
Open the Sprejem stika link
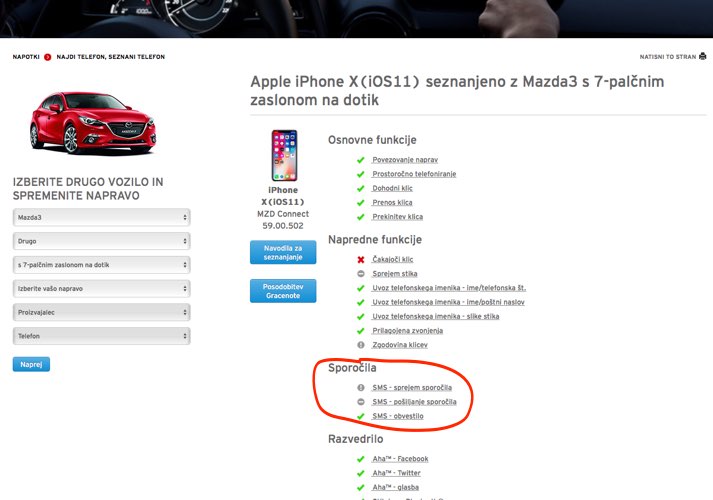pyautogui.click(x=395, y=274)
